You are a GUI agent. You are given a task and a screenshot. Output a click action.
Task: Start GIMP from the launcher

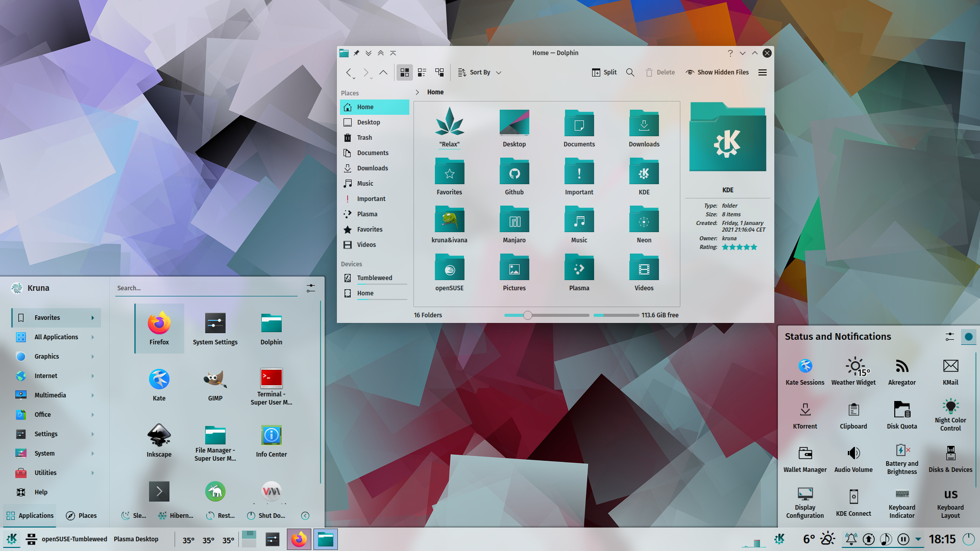215,385
